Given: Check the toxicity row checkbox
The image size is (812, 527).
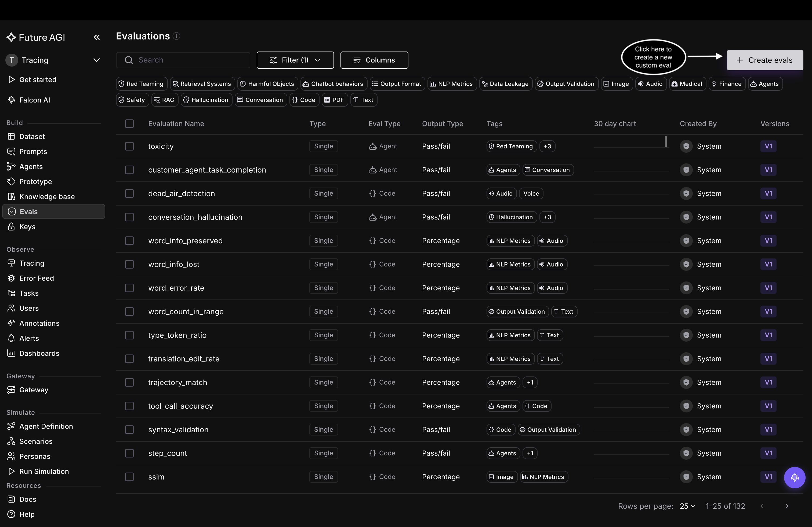Looking at the screenshot, I should tap(129, 146).
